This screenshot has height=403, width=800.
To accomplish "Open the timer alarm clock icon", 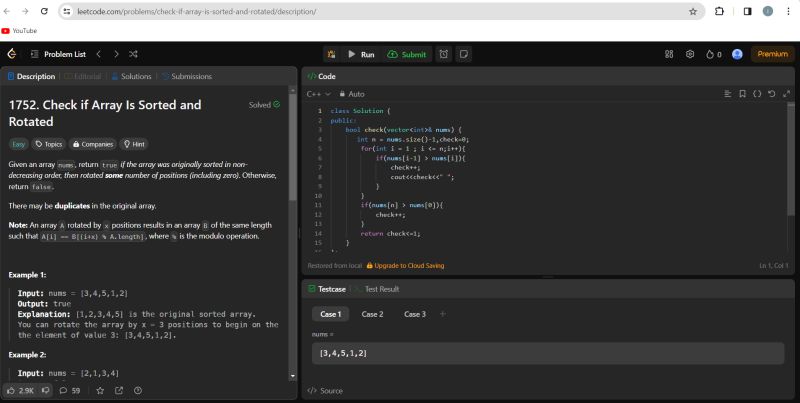I will click(443, 54).
